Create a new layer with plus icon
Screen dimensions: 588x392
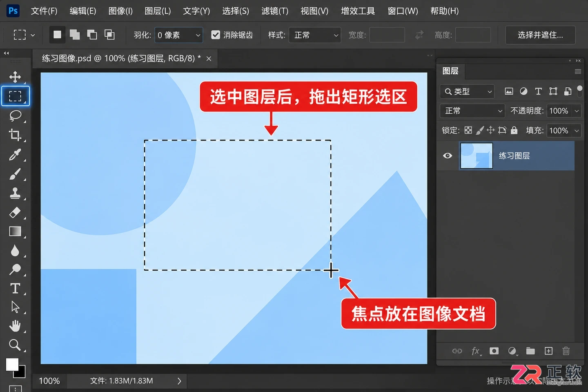click(549, 351)
